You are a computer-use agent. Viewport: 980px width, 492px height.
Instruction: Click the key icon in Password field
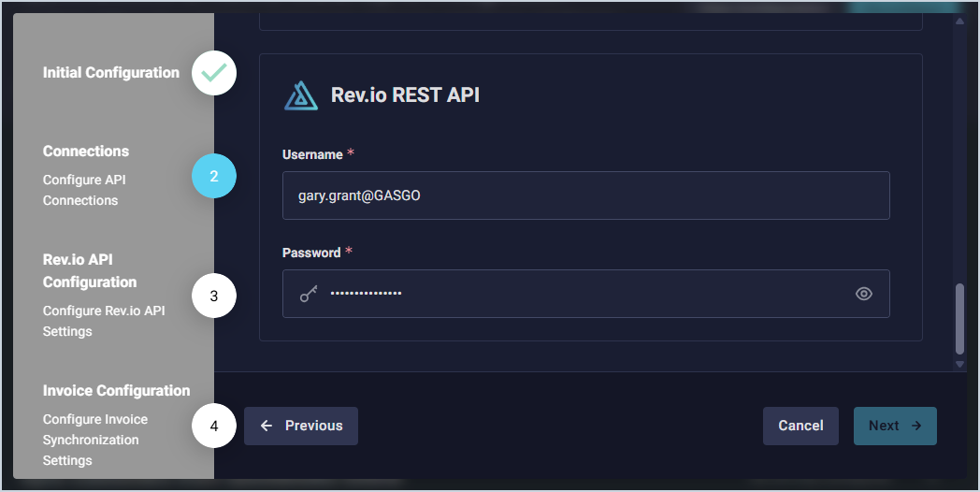[x=309, y=293]
